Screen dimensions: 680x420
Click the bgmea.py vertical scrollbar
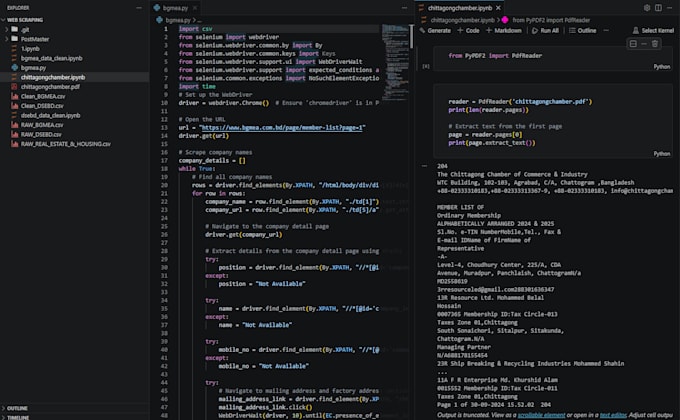tap(411, 37)
